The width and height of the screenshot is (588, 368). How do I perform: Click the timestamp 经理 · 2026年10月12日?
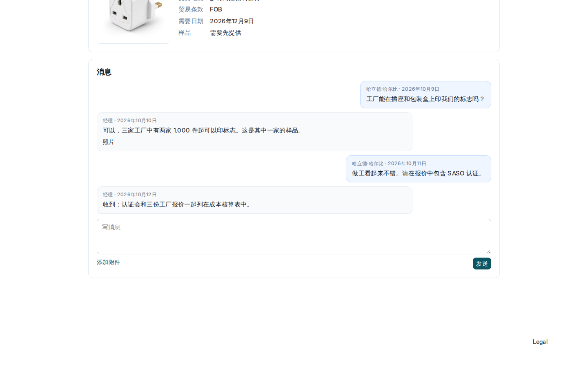click(x=130, y=195)
